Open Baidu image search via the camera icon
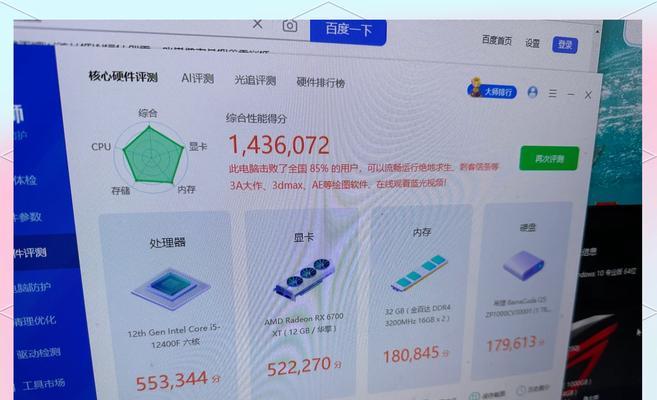The image size is (657, 400). pyautogui.click(x=290, y=26)
